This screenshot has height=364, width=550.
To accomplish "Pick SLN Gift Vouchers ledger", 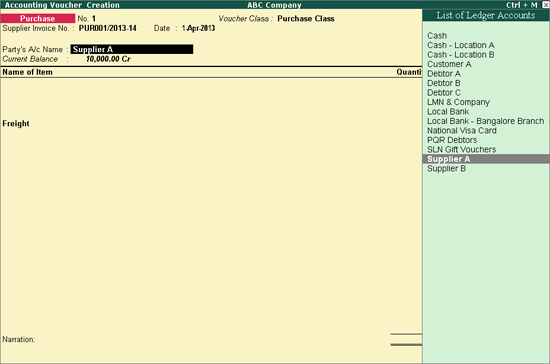I will pos(461,149).
